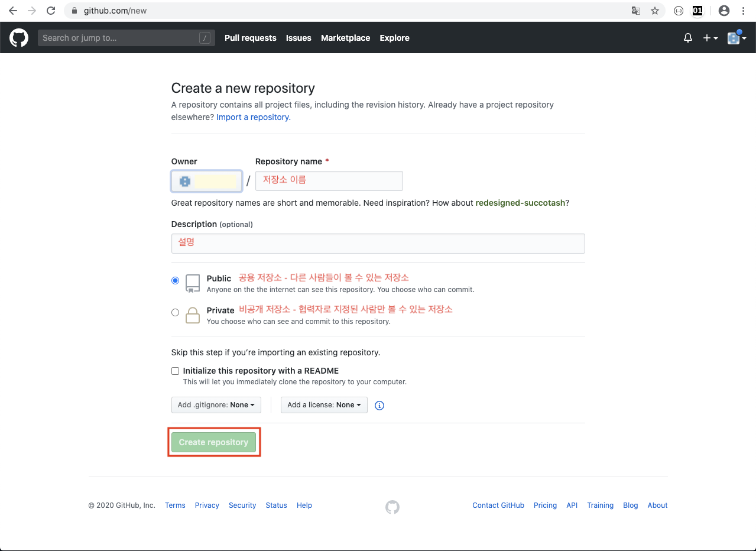756x551 pixels.
Task: Open the Blog footer link
Action: 631,505
